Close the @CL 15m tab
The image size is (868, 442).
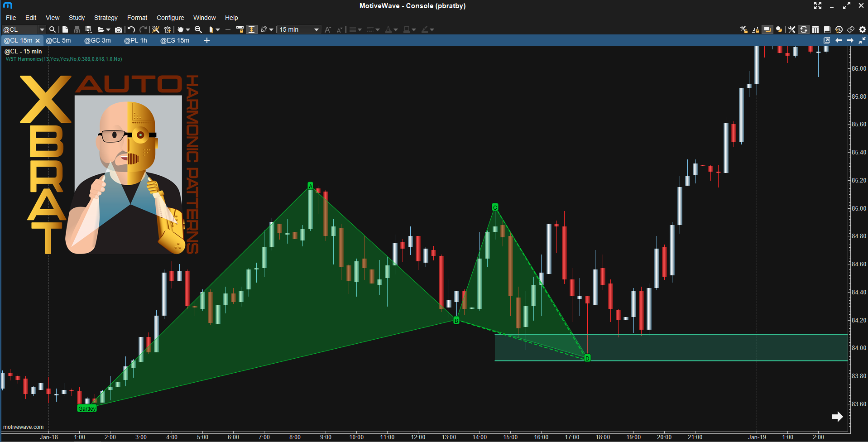coord(38,41)
